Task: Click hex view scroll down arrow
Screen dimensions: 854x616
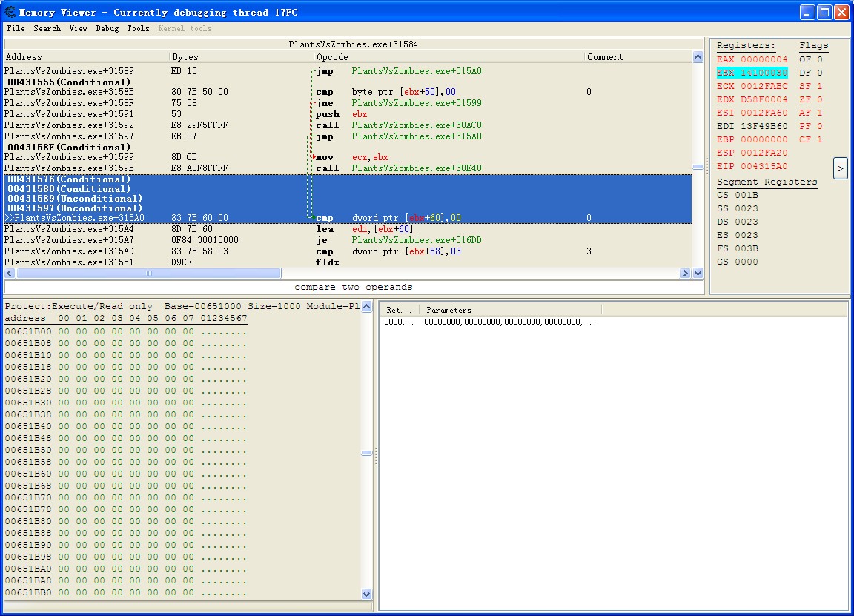Action: pyautogui.click(x=366, y=594)
